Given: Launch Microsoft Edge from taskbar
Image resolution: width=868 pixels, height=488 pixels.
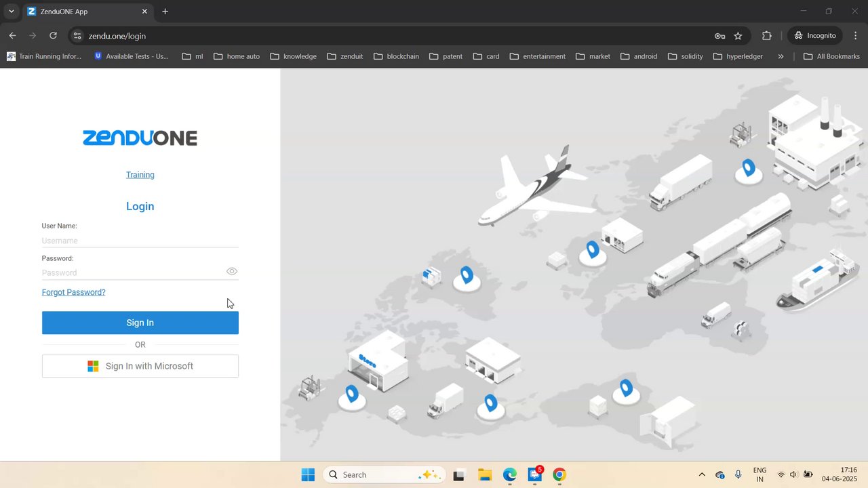Looking at the screenshot, I should pos(509,474).
